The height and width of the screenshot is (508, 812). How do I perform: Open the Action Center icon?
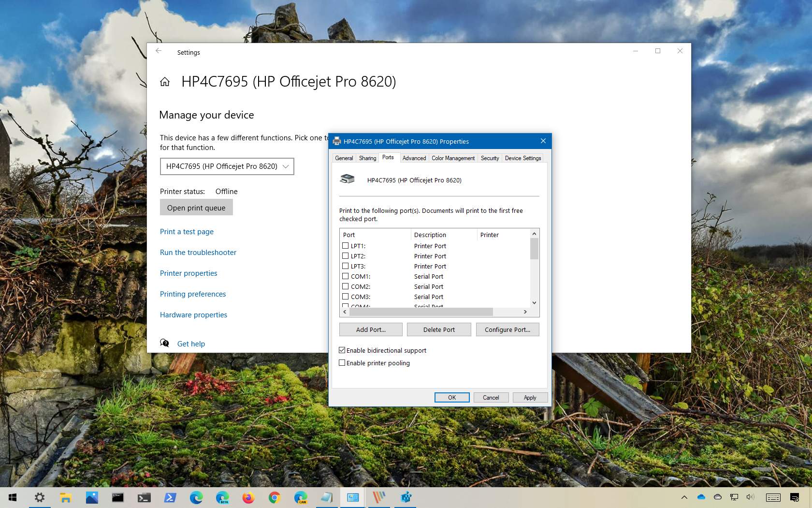tap(795, 497)
